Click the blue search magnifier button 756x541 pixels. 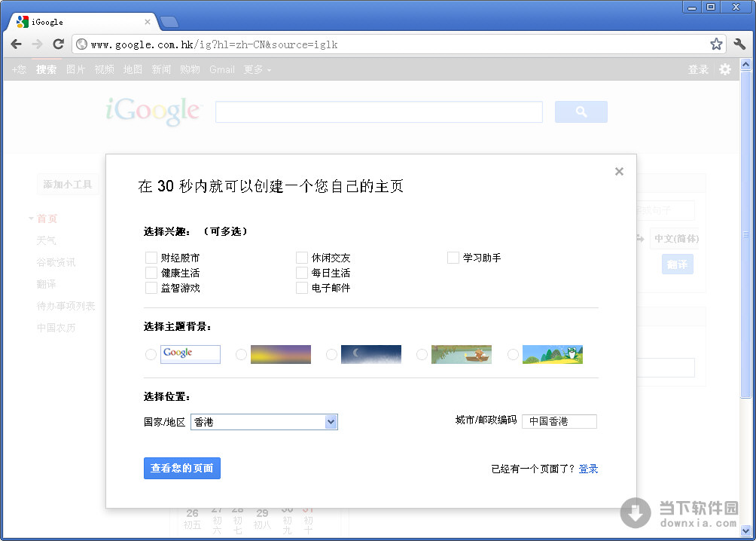coord(581,112)
